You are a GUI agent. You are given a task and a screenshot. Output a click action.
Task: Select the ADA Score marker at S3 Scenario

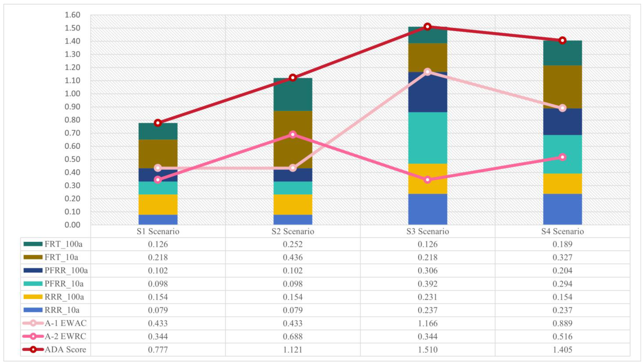click(x=427, y=26)
